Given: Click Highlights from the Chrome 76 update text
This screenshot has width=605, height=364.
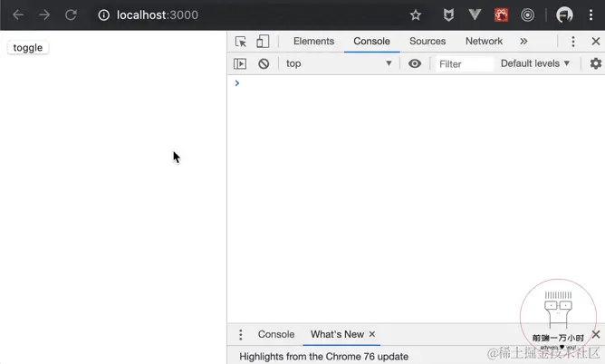Looking at the screenshot, I should click(x=323, y=357).
